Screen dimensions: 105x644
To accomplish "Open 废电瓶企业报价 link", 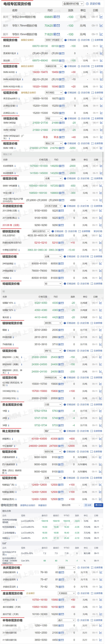I will pos(29,92).
